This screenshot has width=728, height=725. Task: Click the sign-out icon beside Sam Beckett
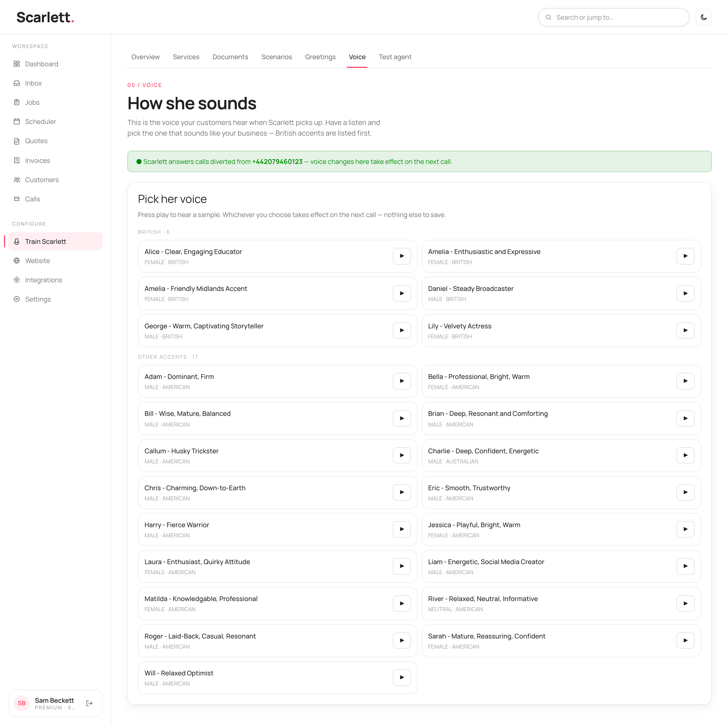[89, 703]
